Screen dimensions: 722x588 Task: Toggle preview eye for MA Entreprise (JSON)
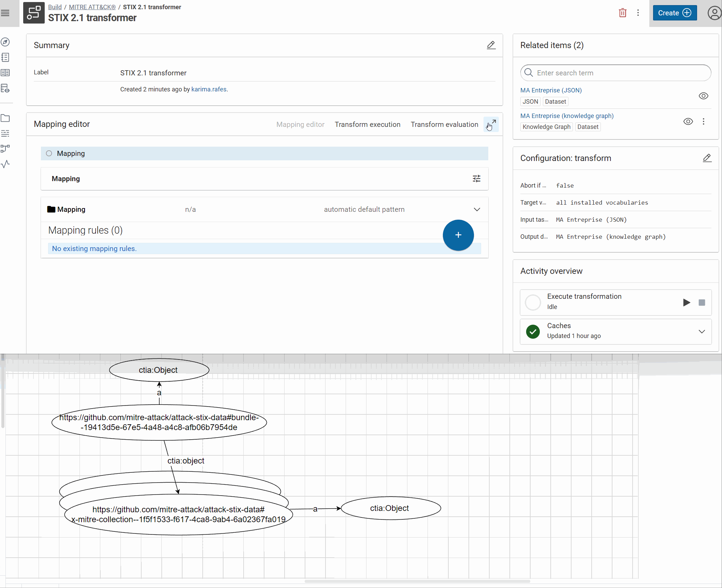703,96
